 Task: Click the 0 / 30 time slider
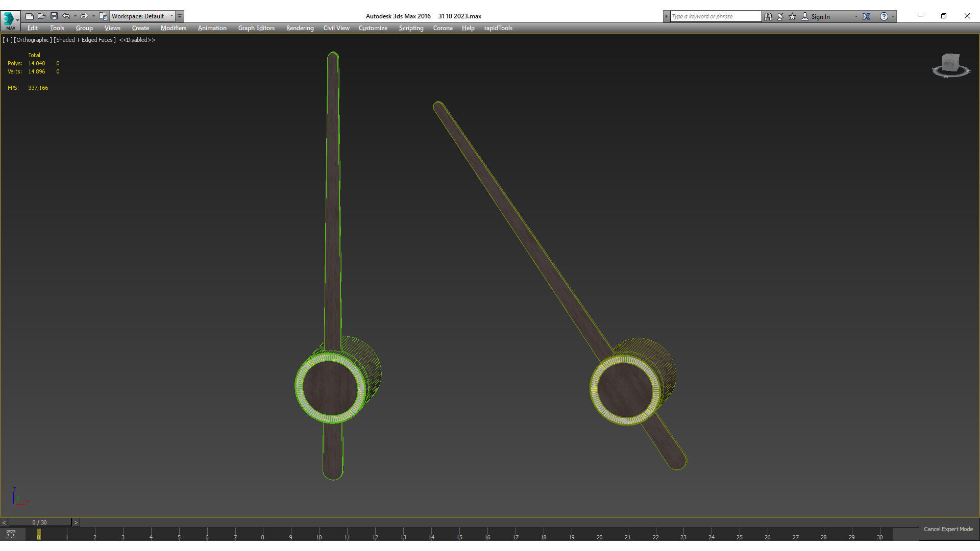coord(39,522)
